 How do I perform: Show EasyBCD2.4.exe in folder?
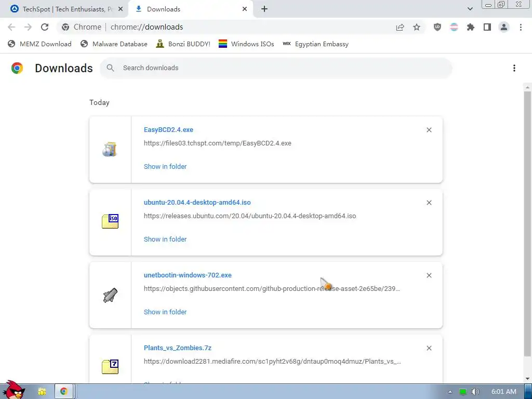pos(165,167)
